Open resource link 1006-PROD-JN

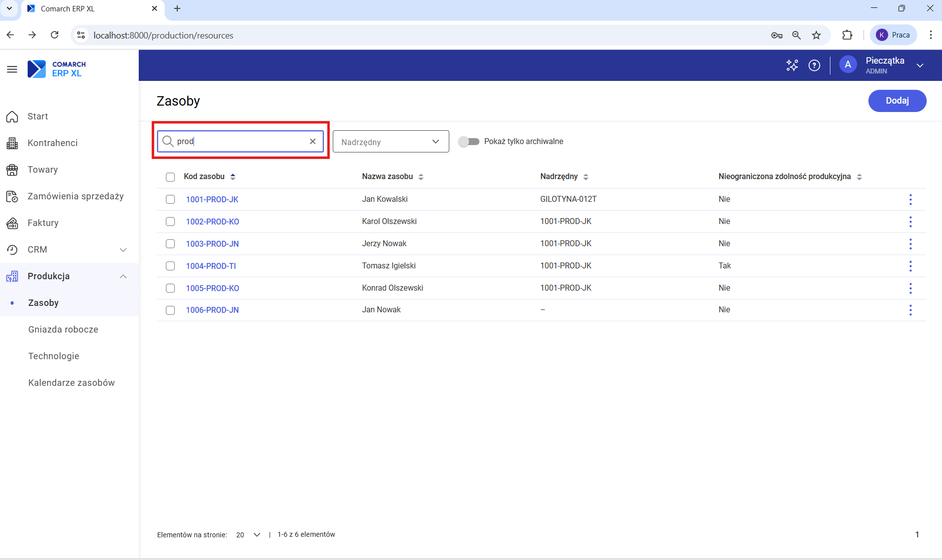pyautogui.click(x=212, y=310)
